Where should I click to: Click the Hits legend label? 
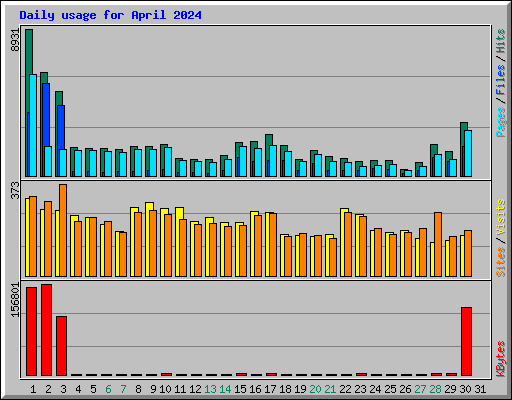coord(500,41)
